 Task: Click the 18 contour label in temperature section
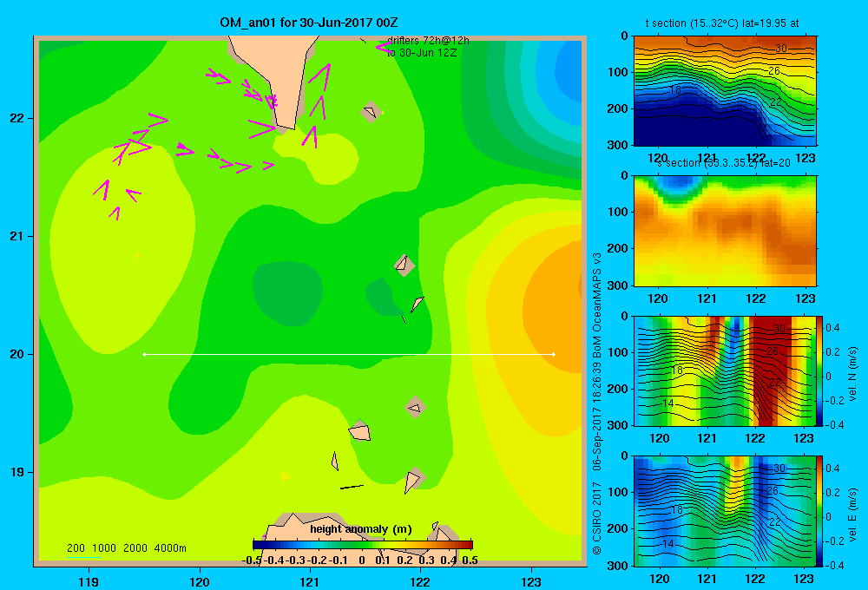point(675,89)
